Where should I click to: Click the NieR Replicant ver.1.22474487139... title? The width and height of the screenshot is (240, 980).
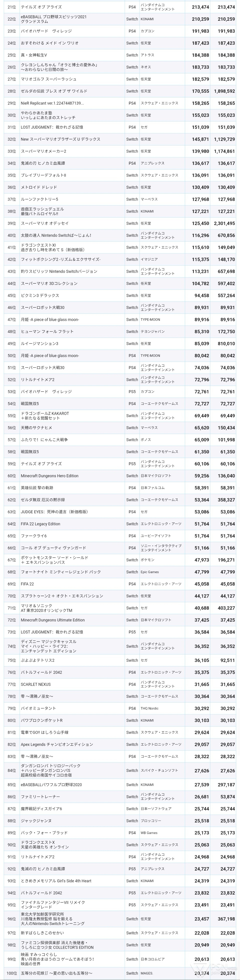(52, 103)
